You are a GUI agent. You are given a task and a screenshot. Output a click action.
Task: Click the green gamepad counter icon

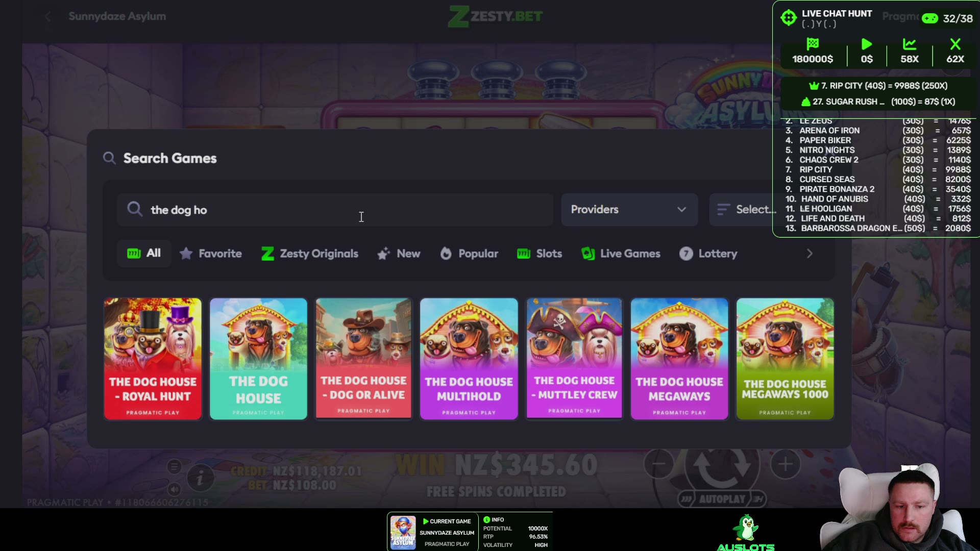930,18
